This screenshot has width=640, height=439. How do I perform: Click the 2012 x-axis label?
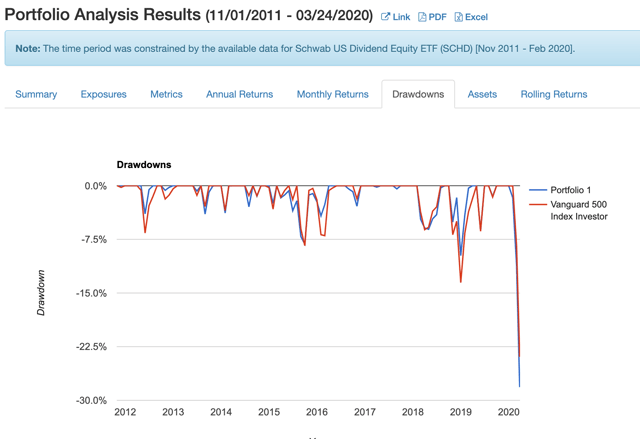pos(125,412)
